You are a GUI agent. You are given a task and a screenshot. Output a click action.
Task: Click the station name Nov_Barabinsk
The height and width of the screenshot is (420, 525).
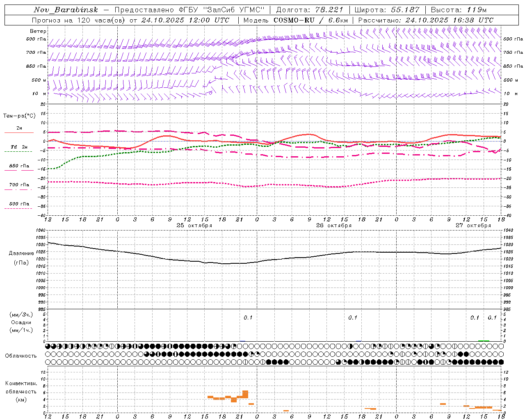66,10
